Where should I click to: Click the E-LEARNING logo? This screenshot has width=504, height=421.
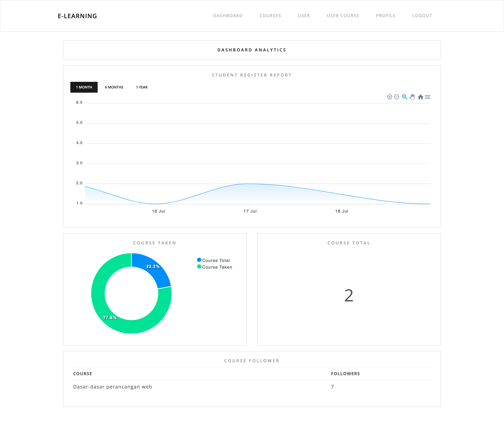click(x=77, y=16)
